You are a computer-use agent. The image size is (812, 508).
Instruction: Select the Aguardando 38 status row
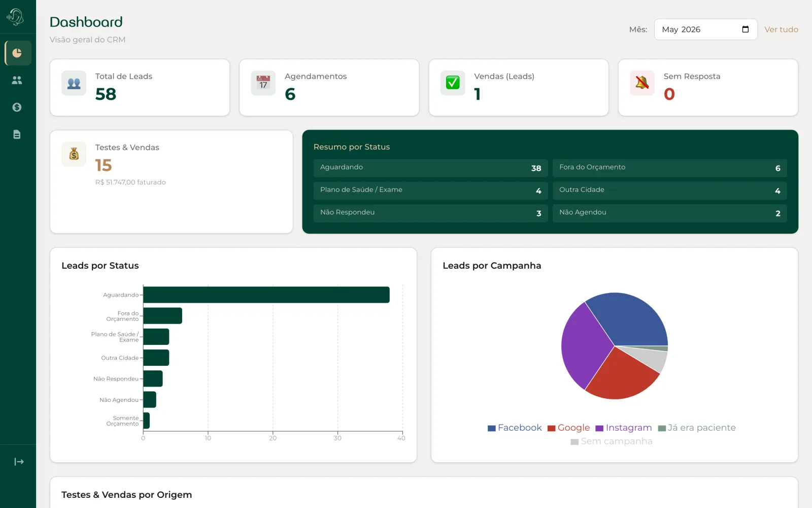point(430,168)
